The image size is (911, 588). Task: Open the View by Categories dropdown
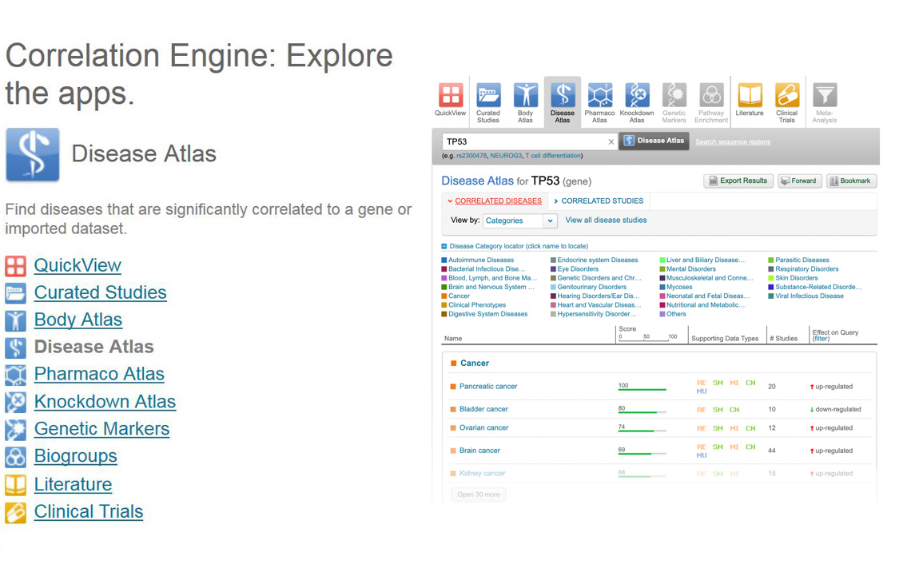point(519,220)
